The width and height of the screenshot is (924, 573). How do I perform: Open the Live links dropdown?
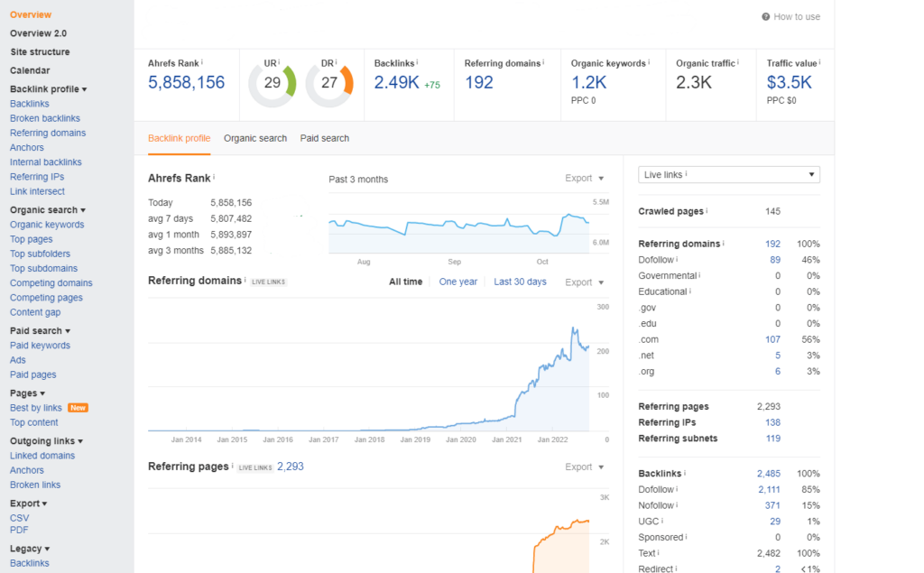(x=729, y=174)
